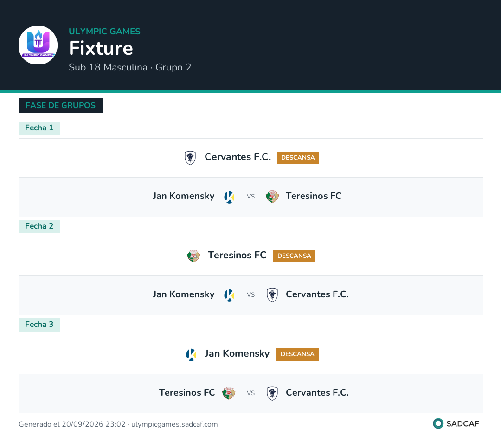
Task: Click DESCANSA badge next to Jan Komensky
Action: [297, 354]
